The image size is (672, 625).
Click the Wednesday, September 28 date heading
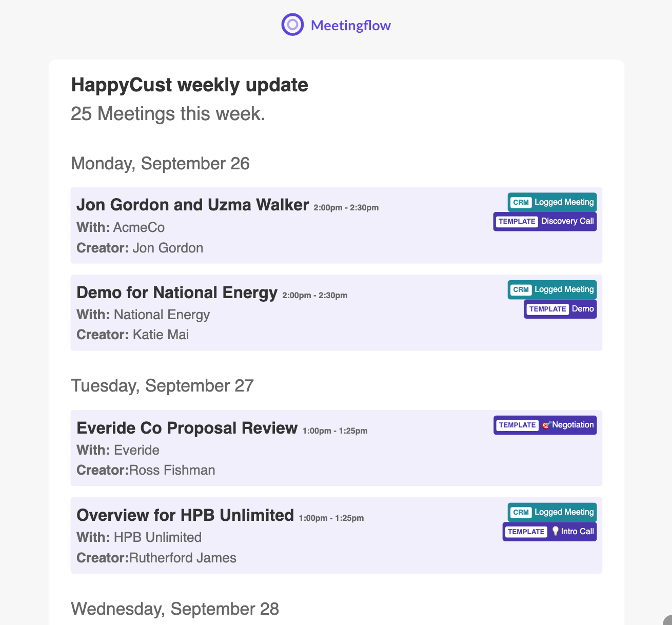pyautogui.click(x=175, y=609)
